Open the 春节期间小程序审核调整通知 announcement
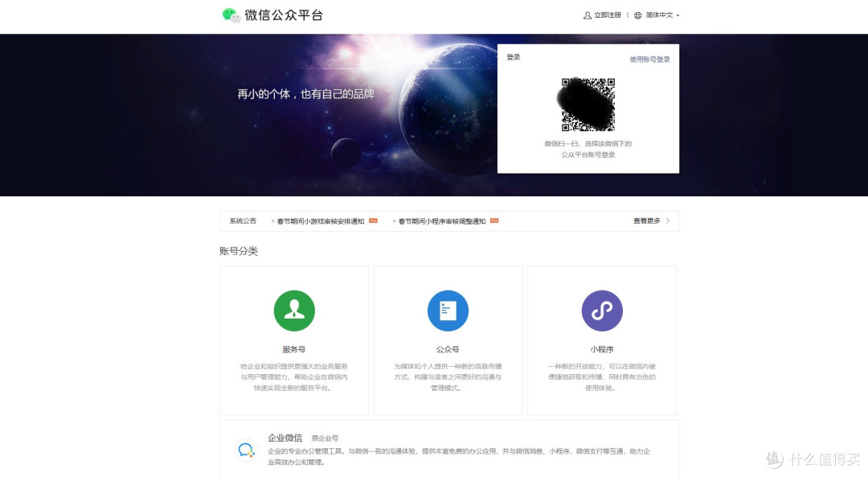 [442, 221]
